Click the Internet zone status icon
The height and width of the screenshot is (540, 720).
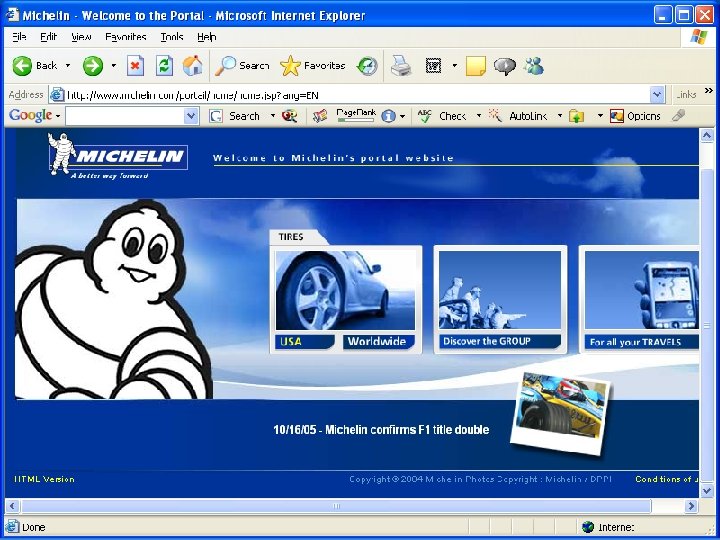(x=588, y=527)
